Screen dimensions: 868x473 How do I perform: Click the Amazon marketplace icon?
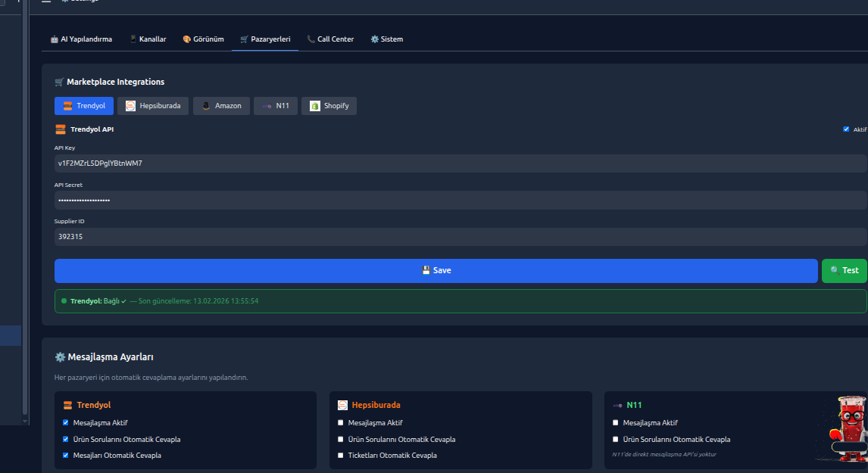pos(206,106)
